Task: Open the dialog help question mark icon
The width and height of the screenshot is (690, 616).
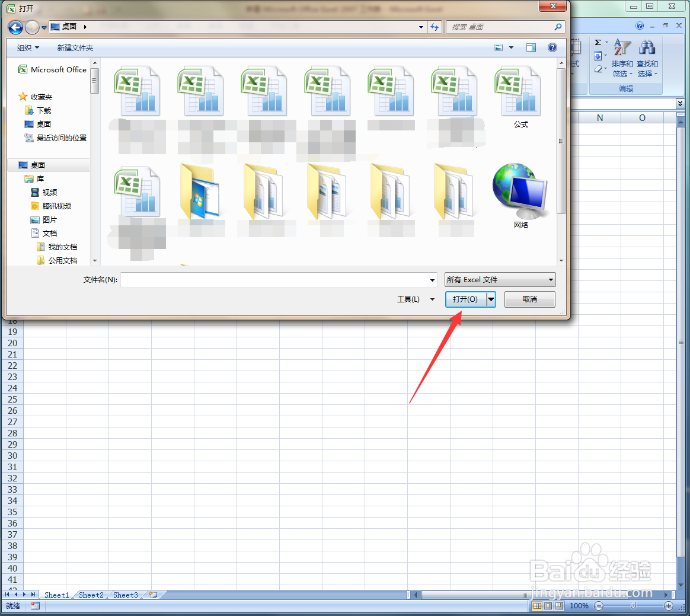Action: (x=552, y=47)
